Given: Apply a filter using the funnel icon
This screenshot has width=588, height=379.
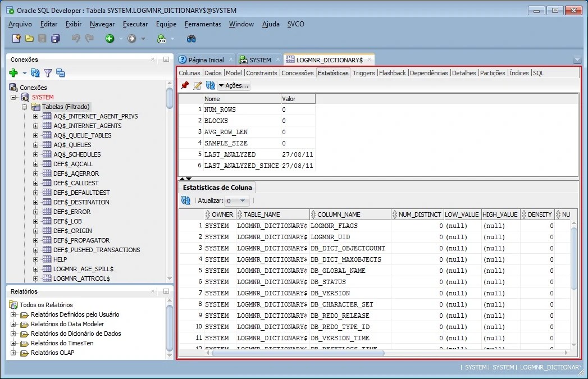Looking at the screenshot, I should tap(48, 74).
